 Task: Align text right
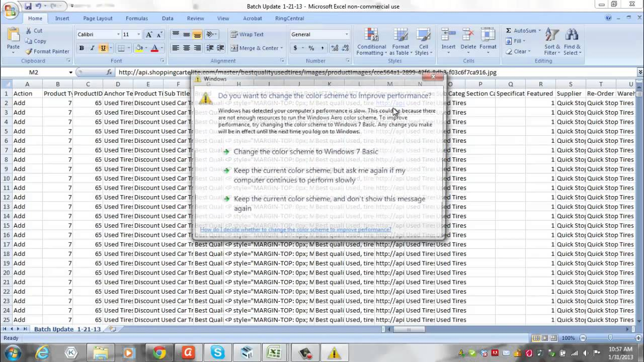(x=197, y=48)
